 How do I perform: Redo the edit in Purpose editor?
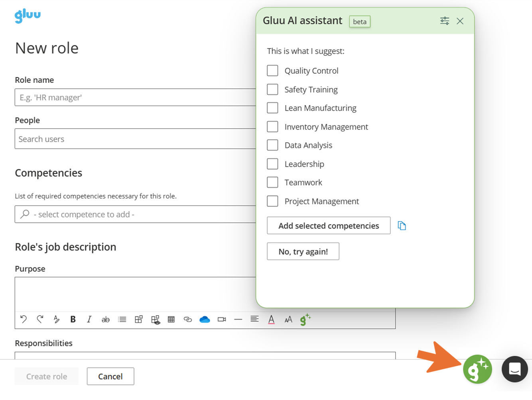tap(40, 319)
